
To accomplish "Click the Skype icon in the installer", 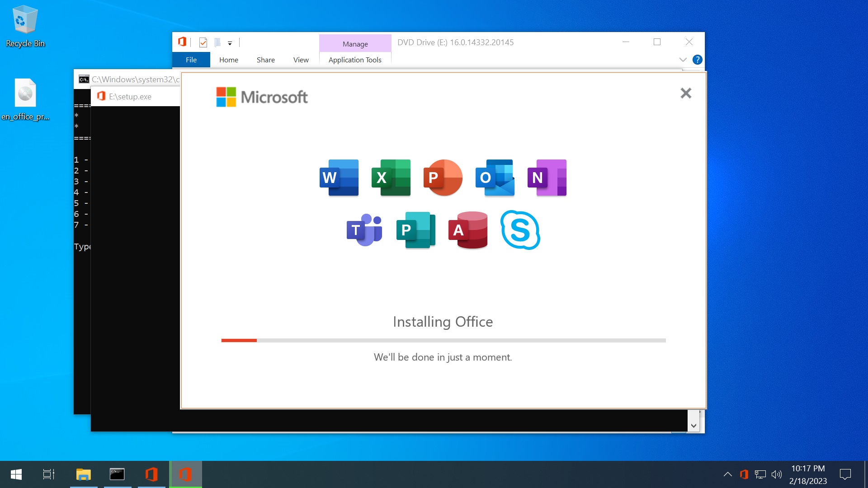I will tap(520, 230).
